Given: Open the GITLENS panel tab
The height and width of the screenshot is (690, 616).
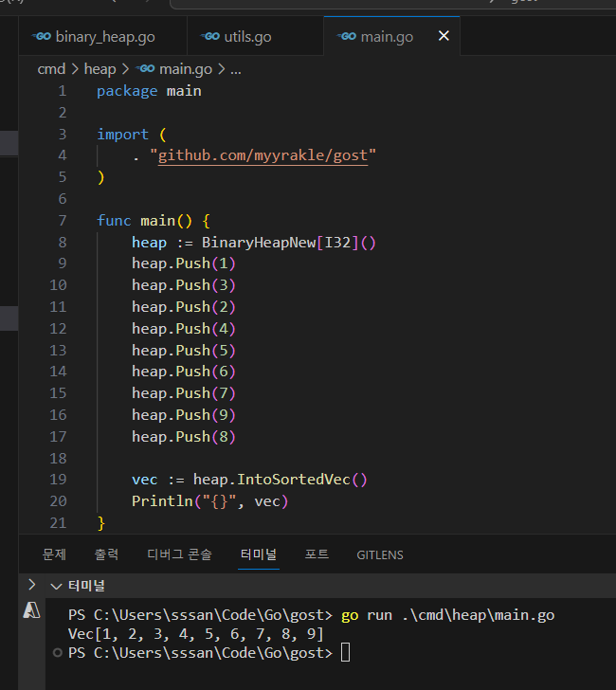Looking at the screenshot, I should [x=379, y=554].
